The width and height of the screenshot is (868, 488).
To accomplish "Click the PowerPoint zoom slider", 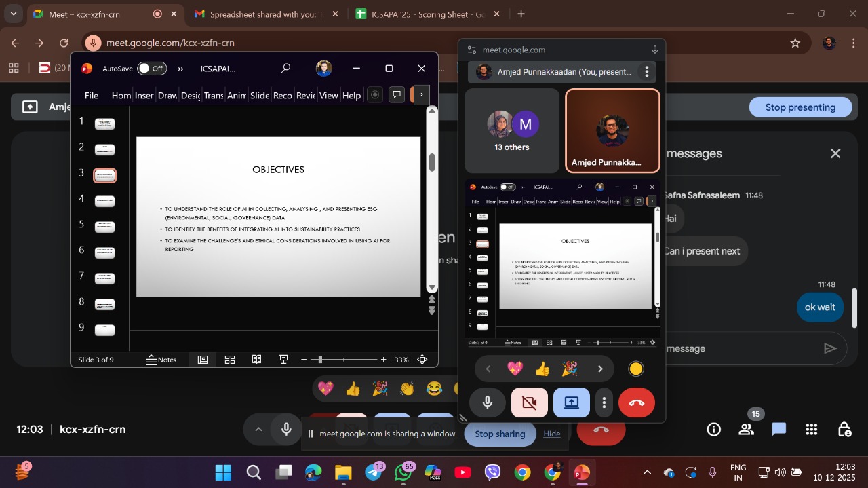I will 321,360.
